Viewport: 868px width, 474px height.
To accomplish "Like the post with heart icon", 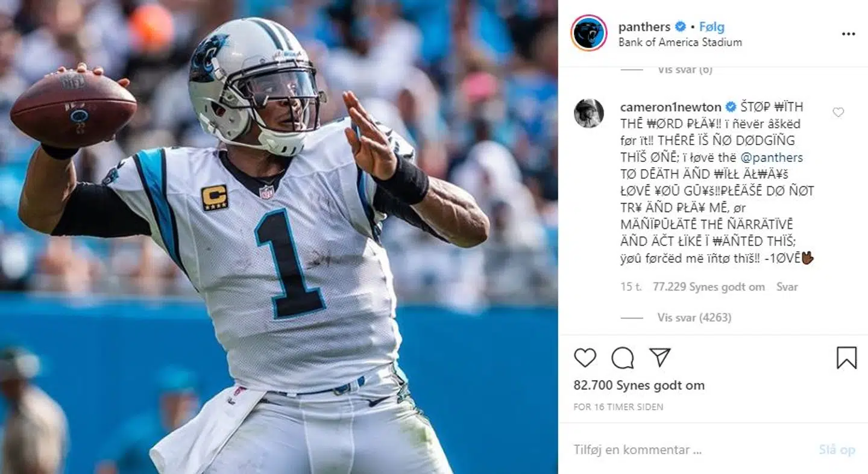I will tap(585, 358).
